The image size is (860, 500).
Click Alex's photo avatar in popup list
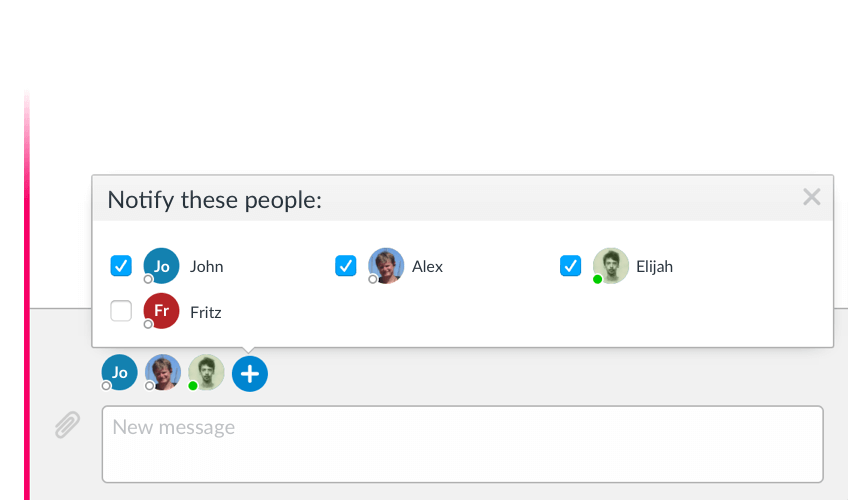(x=386, y=266)
